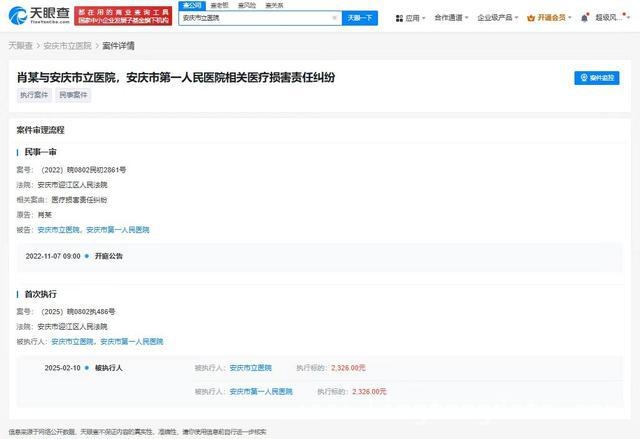Click the data source disclaimer text at bottom

(138, 432)
